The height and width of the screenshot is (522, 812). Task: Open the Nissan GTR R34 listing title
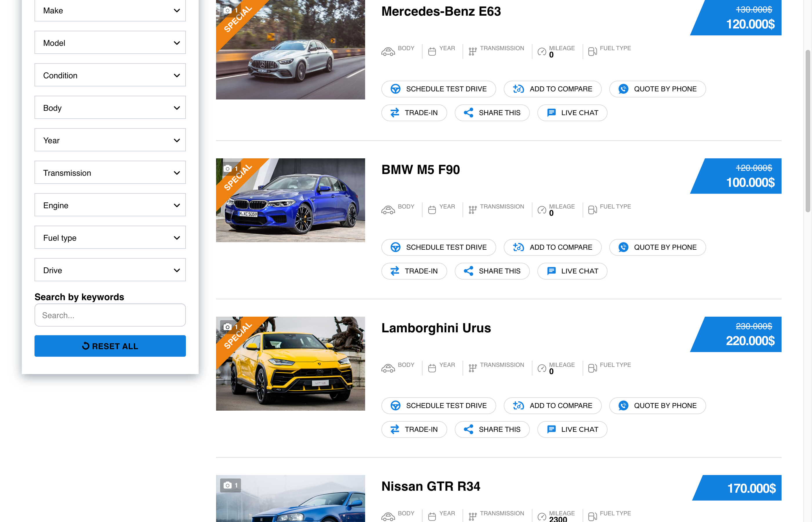click(x=431, y=486)
